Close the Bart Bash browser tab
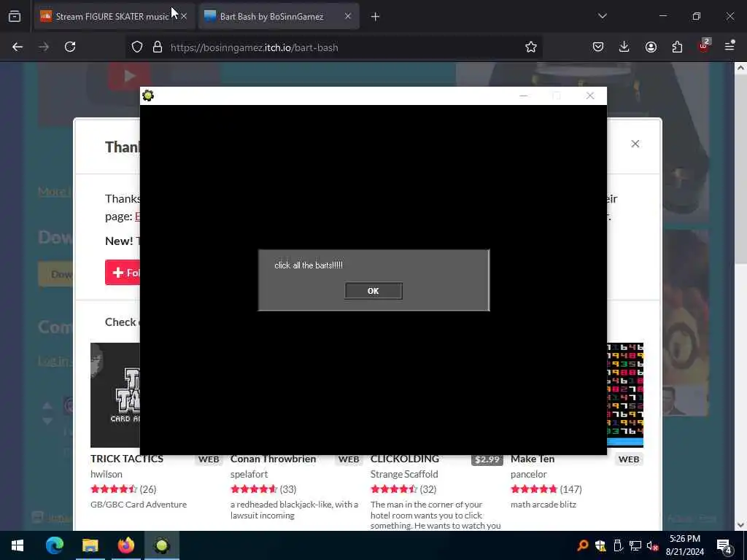Viewport: 747px width, 560px height. pos(348,16)
